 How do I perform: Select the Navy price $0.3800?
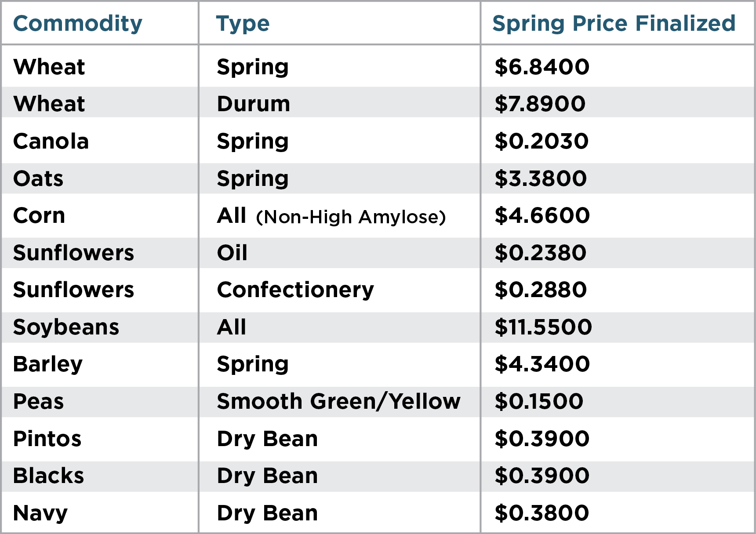(x=542, y=513)
